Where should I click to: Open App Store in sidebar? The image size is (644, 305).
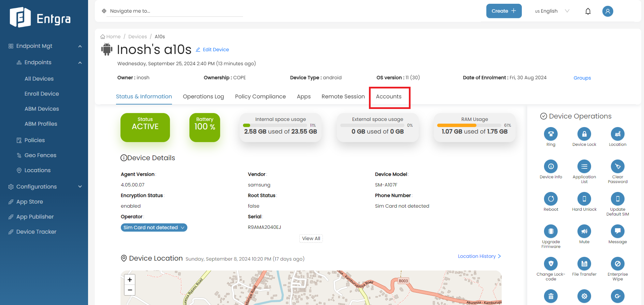point(26,202)
